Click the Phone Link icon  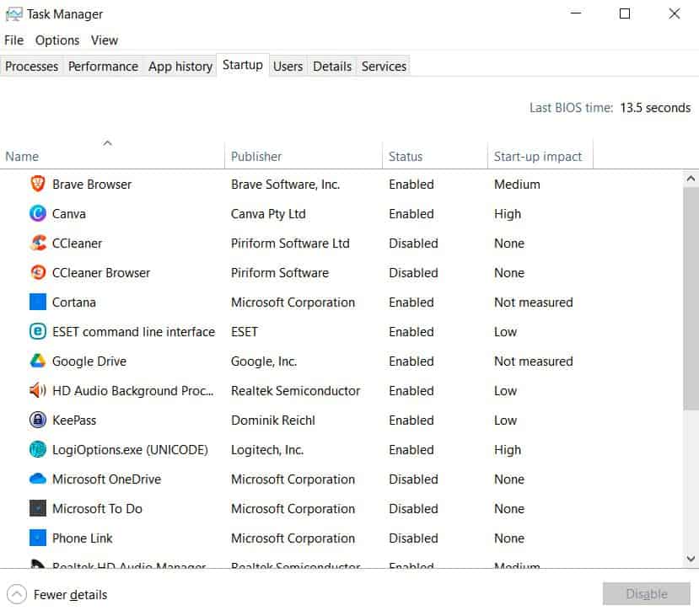pyautogui.click(x=37, y=538)
